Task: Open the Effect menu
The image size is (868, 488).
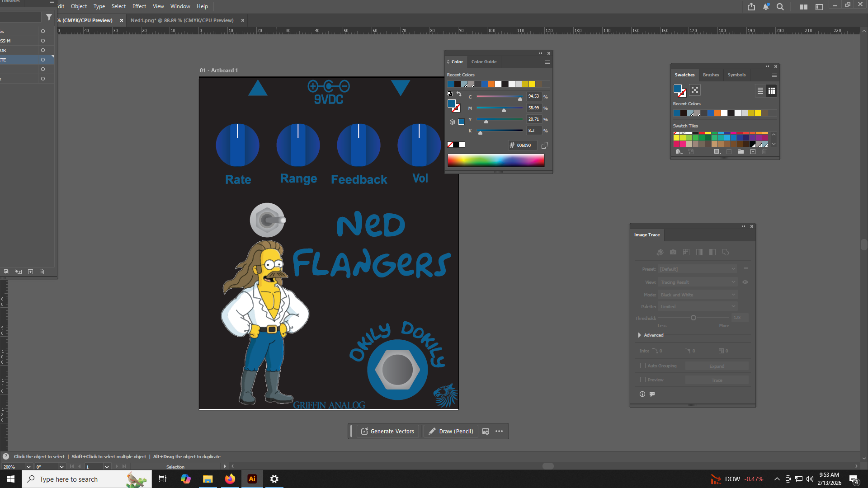Action: click(139, 6)
